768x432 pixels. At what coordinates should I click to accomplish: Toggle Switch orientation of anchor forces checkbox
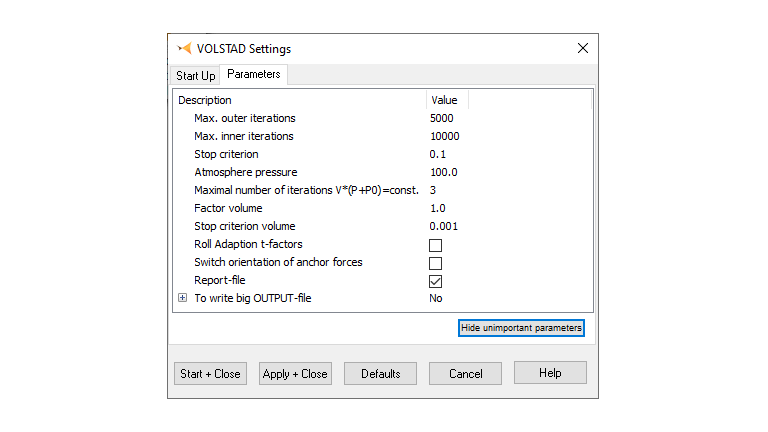[x=435, y=263]
